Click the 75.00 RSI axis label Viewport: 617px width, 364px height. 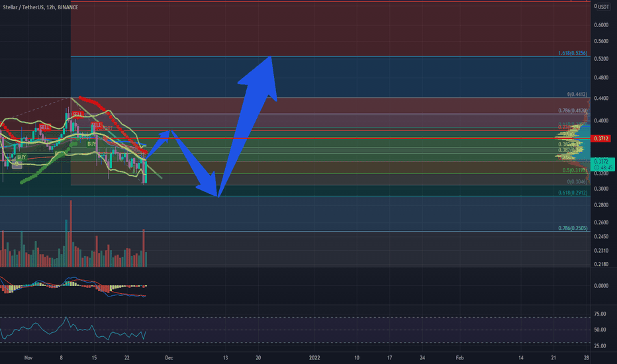coord(600,314)
